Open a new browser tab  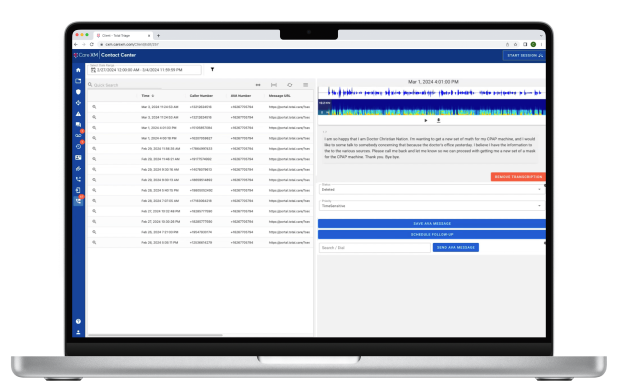(158, 35)
